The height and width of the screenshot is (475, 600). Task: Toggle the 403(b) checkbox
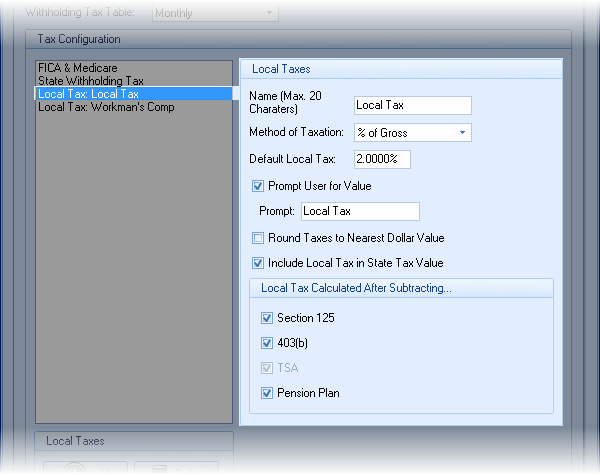click(x=267, y=343)
